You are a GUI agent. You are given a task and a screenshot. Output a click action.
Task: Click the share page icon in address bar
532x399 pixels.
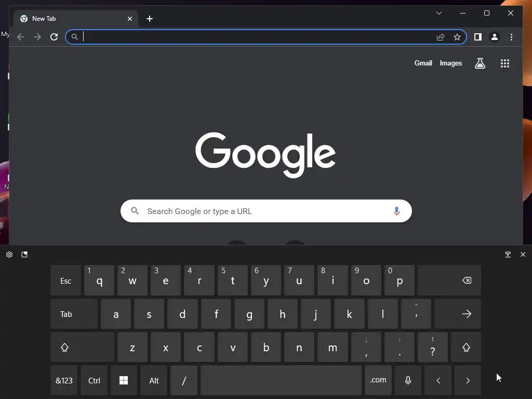[441, 37]
